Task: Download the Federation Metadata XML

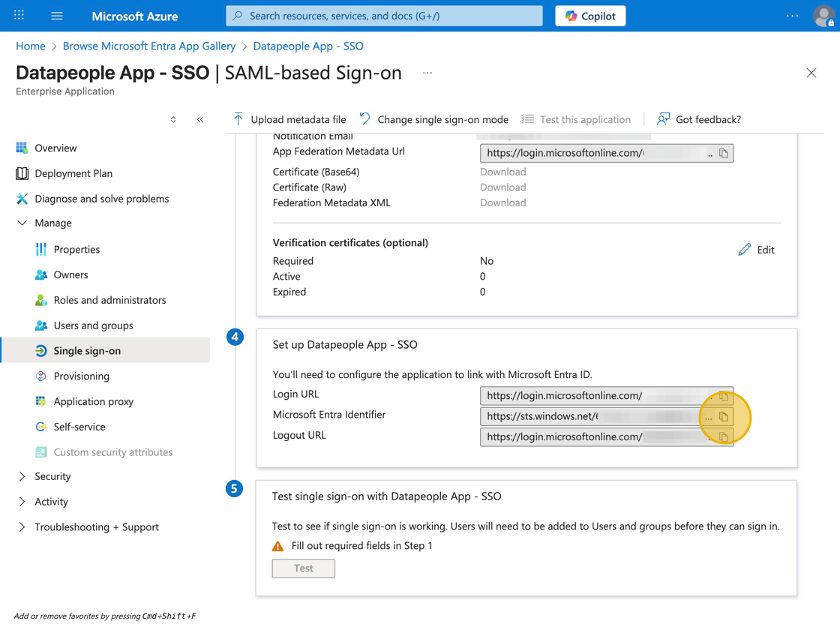Action: coord(502,202)
